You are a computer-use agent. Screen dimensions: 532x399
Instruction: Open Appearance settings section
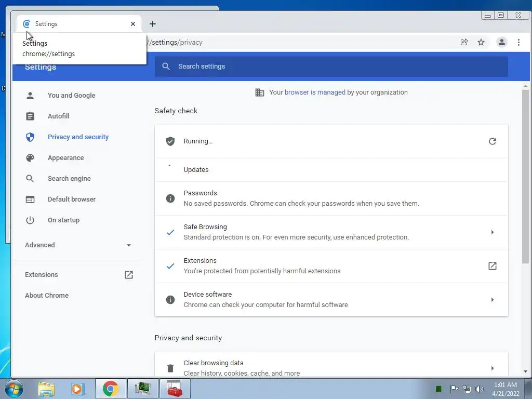point(66,158)
